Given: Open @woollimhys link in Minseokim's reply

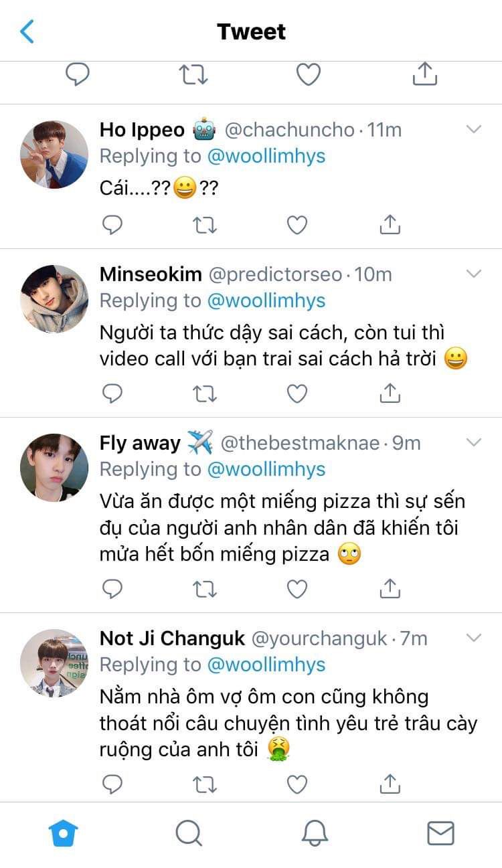Looking at the screenshot, I should tap(266, 301).
